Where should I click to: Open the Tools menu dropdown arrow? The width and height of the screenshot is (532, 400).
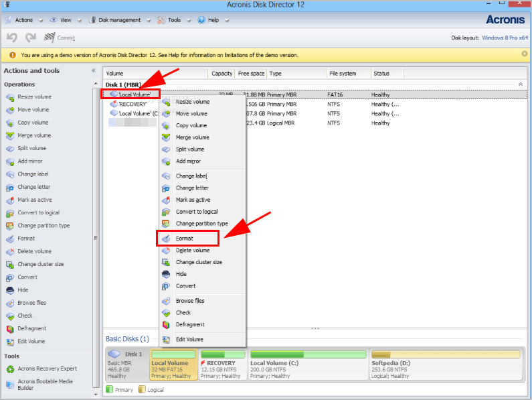click(189, 20)
